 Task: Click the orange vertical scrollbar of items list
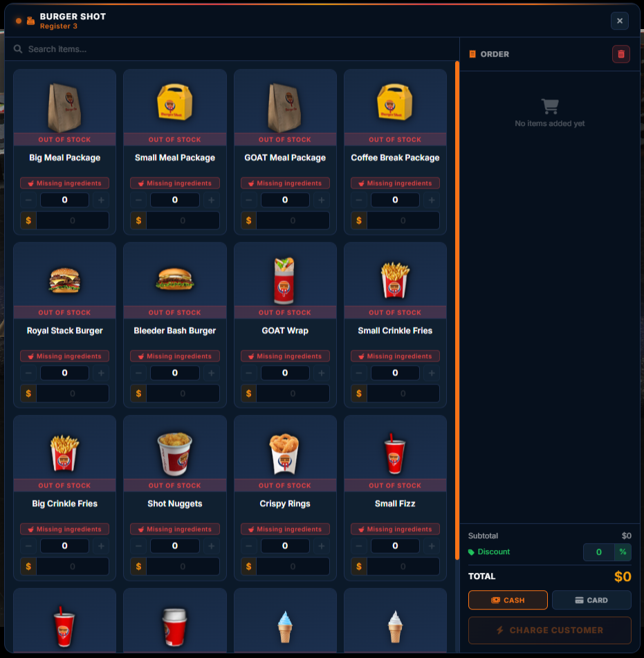point(457,311)
